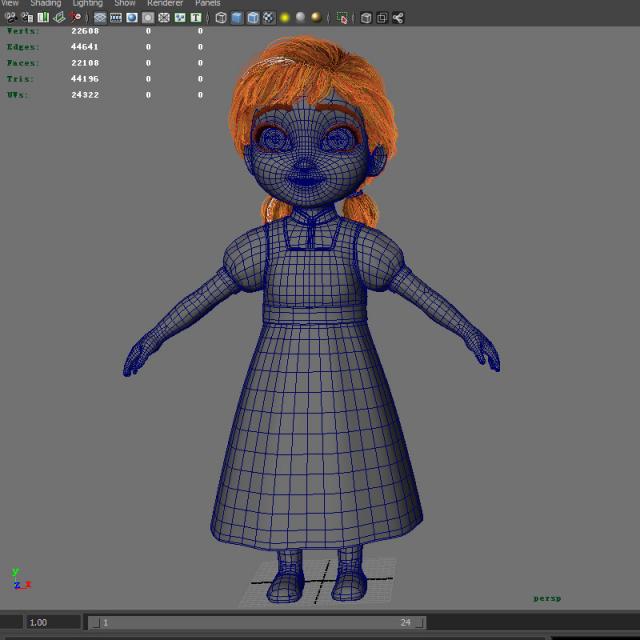
Task: Select smooth shade all blue cube
Action: click(x=237, y=18)
